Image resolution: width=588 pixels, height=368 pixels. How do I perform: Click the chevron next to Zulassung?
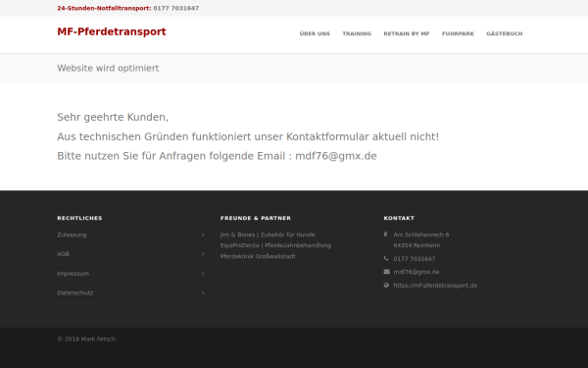203,235
